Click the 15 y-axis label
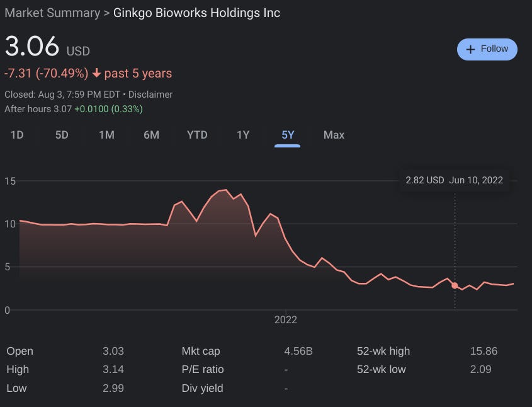The height and width of the screenshot is (407, 532). tap(10, 181)
